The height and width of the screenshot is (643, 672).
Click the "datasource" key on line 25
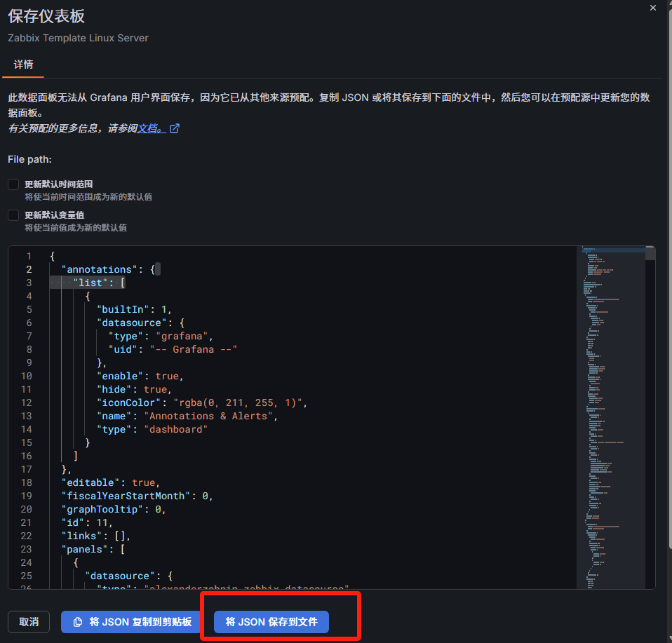tap(119, 576)
